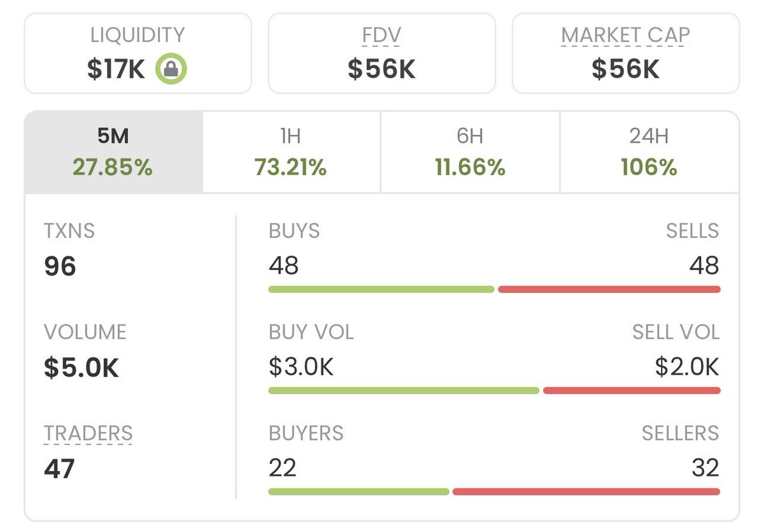Open the FDV $56K card
Screen dimensions: 764x532
(x=381, y=53)
